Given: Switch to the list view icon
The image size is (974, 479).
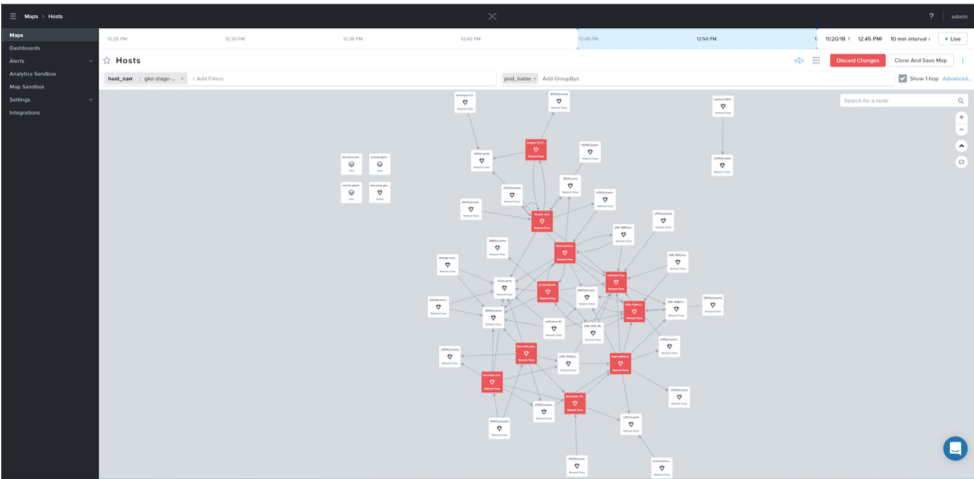Looking at the screenshot, I should pyautogui.click(x=816, y=61).
